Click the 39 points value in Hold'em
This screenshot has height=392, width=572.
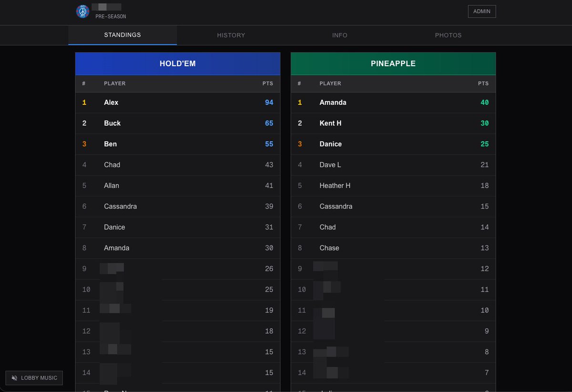click(269, 206)
